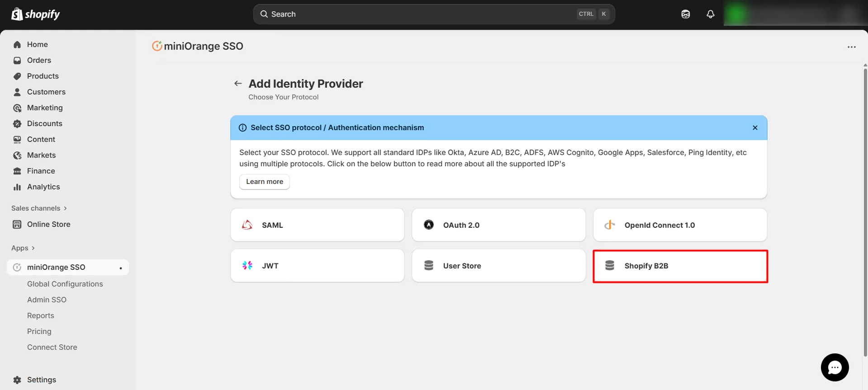Click the Orders inbox icon

point(17,60)
